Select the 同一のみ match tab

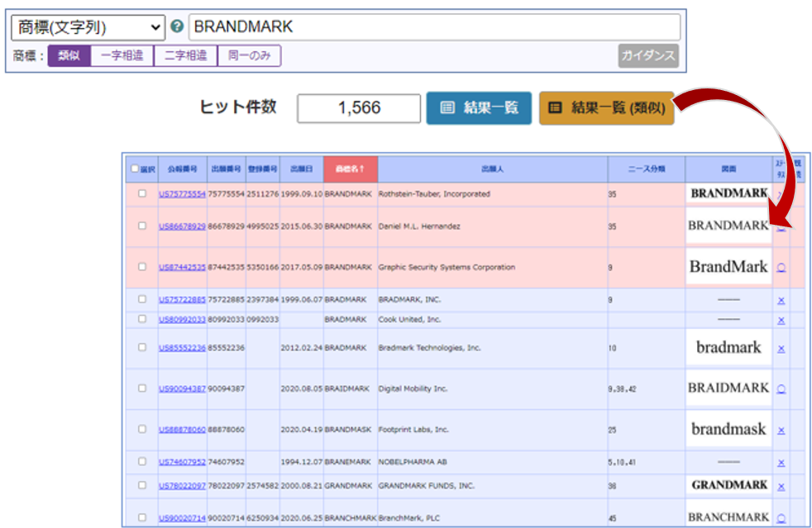click(250, 55)
